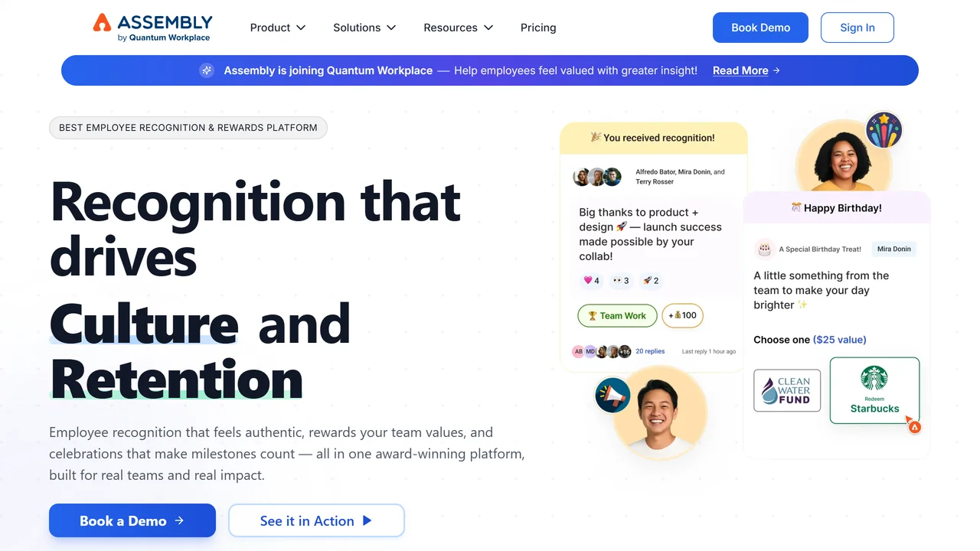Expand the Solutions dropdown menu
The width and height of the screenshot is (980, 551).
(364, 28)
